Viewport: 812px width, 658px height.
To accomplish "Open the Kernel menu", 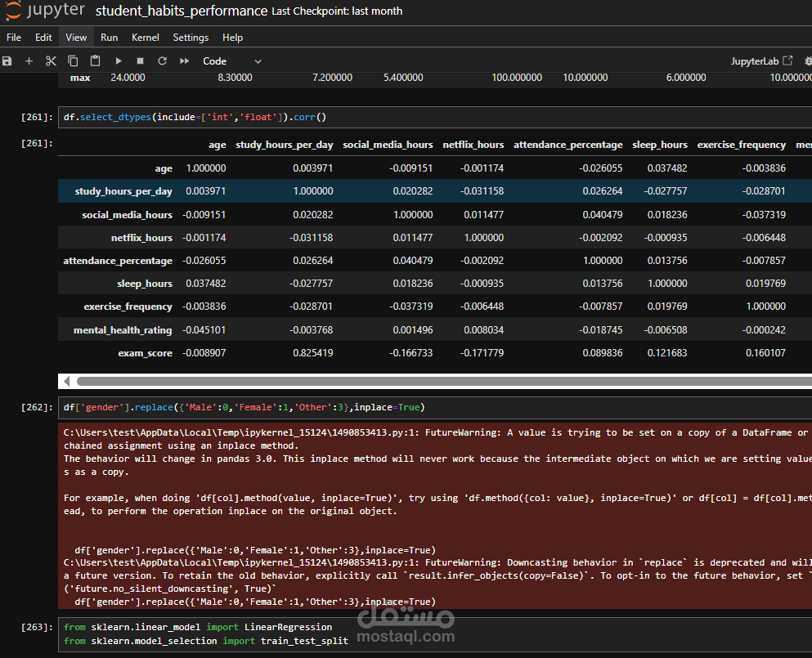I will coord(146,38).
